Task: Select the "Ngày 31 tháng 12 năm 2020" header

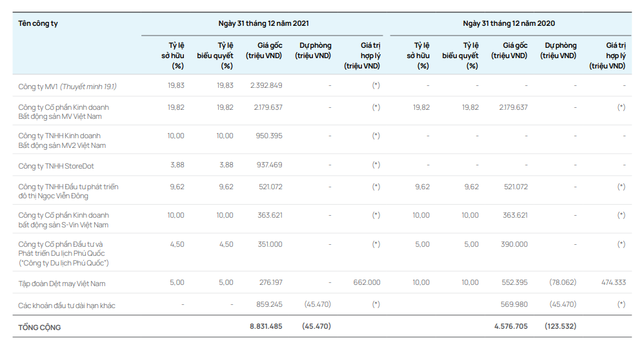Action: coord(508,23)
